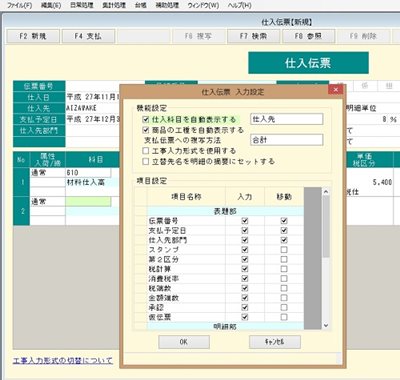The image size is (400, 380).
Task: Click the 項目設定 list scrollbar thumb
Action: coord(326,227)
